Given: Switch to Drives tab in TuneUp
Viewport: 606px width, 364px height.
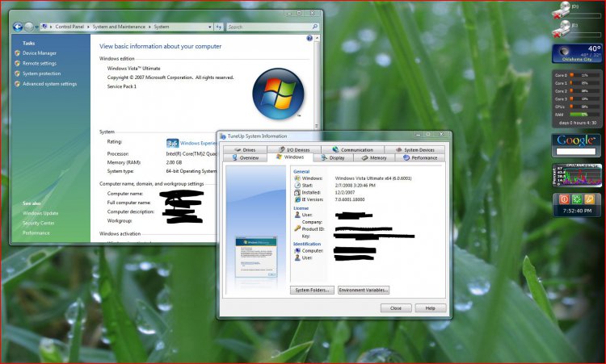Looking at the screenshot, I should [x=245, y=150].
